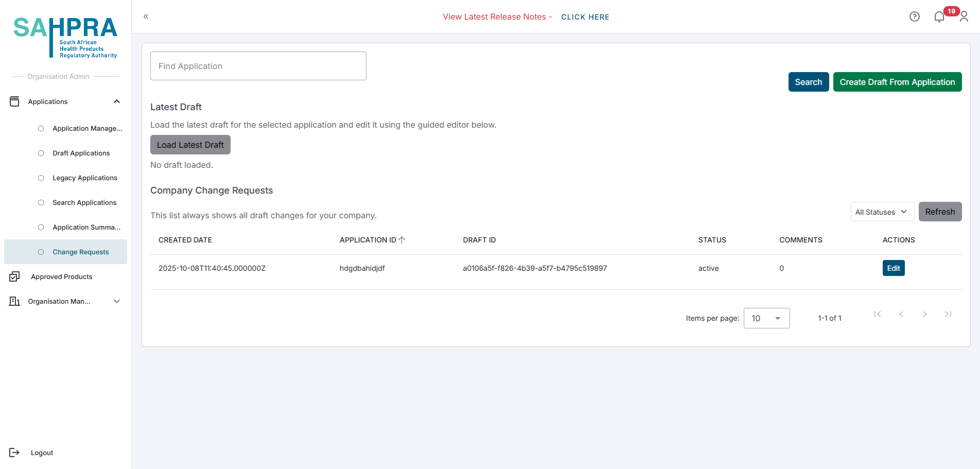The image size is (980, 469).
Task: Focus the Find Application input field
Action: pyautogui.click(x=258, y=66)
